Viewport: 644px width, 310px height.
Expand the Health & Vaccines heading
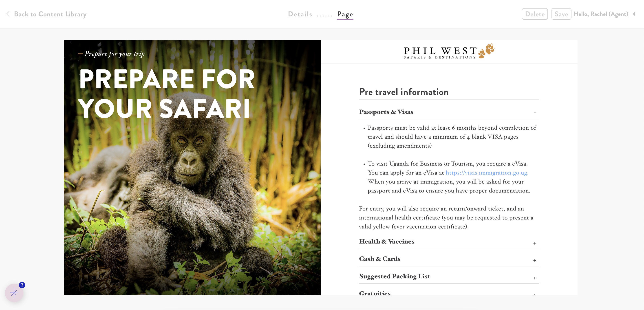(x=386, y=241)
